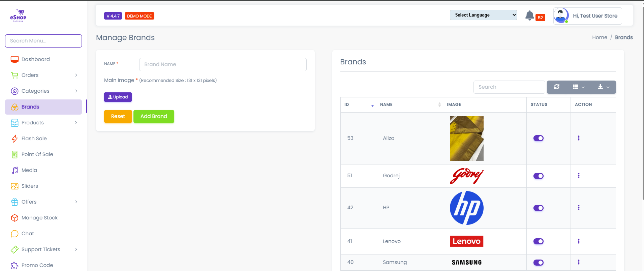
Task: Click the Point Of Sale calculator icon
Action: click(x=14, y=154)
